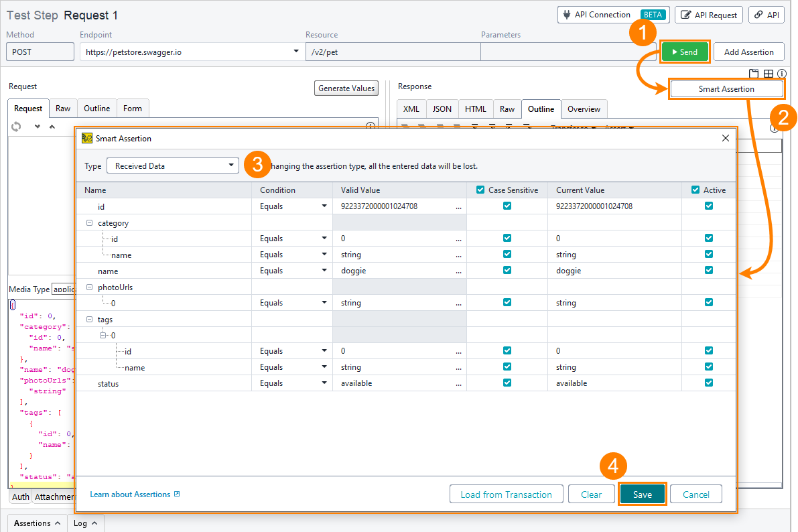Viewport: 798px width, 532px height.
Task: Click Load from Transaction button
Action: pos(507,494)
